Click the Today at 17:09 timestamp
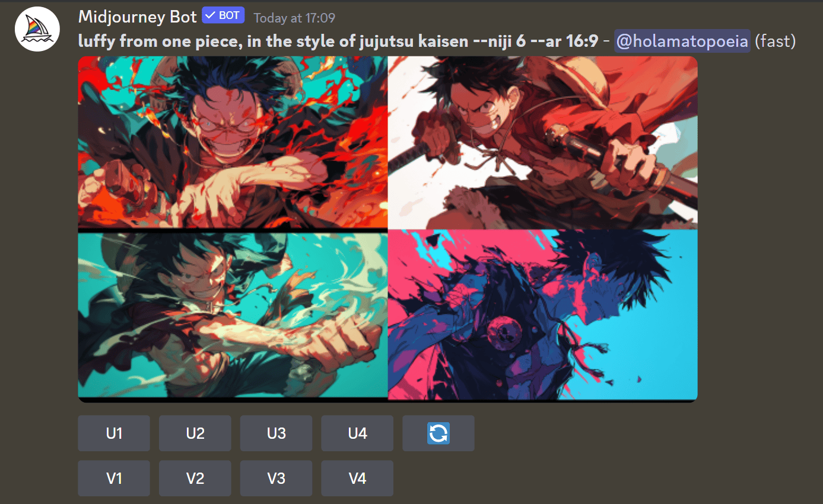Screen dimensions: 823x504 (294, 18)
